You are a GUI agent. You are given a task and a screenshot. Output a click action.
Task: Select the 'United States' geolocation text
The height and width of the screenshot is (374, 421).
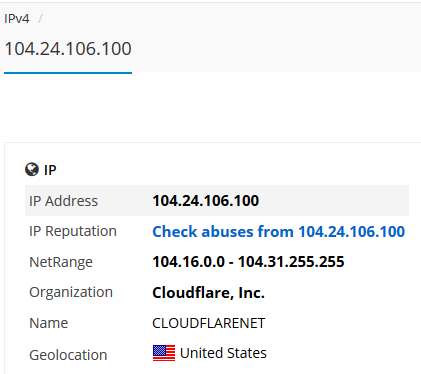click(223, 353)
